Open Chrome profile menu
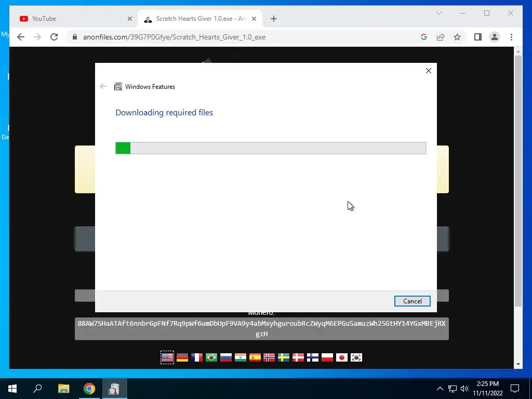Viewport: 532px width, 399px height. point(495,37)
